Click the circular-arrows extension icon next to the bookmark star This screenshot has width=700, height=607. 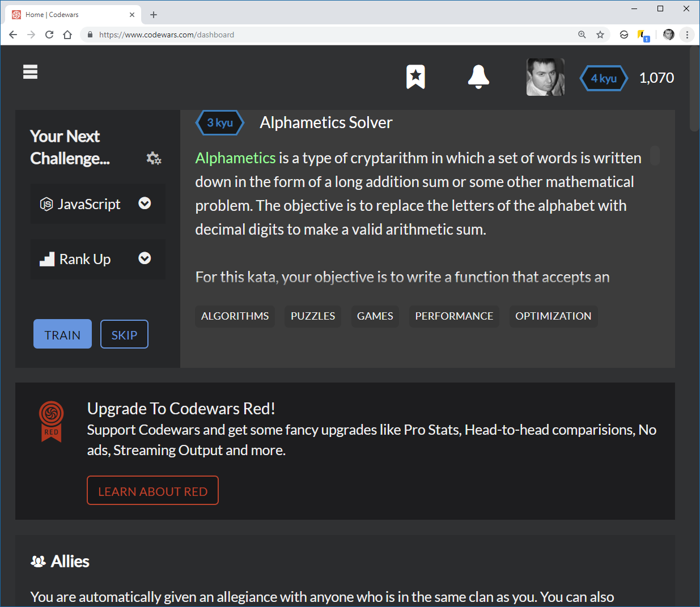point(624,35)
